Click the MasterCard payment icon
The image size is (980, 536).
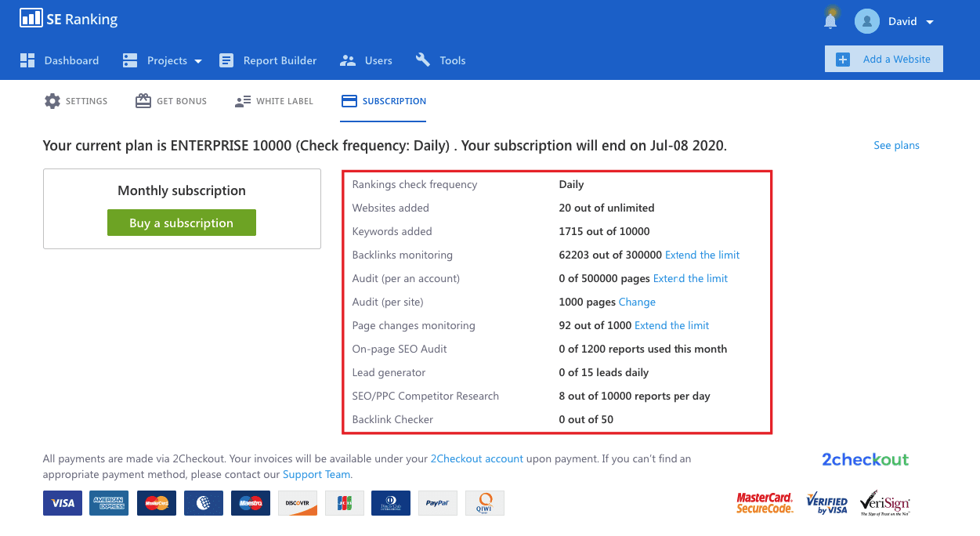pos(157,503)
